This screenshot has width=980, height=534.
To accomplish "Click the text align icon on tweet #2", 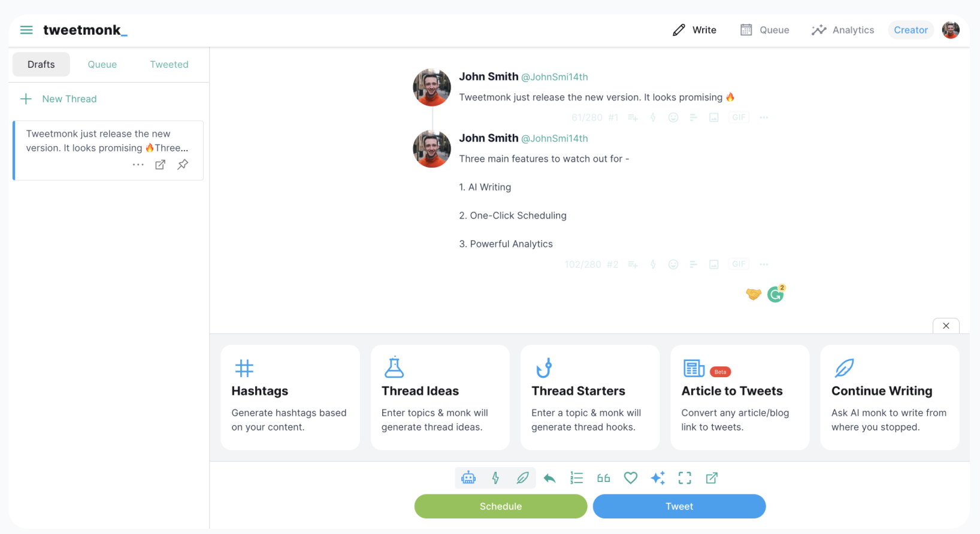I will pyautogui.click(x=694, y=264).
